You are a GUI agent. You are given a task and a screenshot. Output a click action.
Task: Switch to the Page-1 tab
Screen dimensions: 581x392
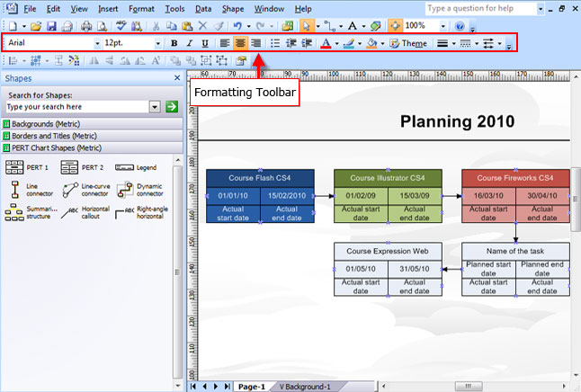(252, 387)
